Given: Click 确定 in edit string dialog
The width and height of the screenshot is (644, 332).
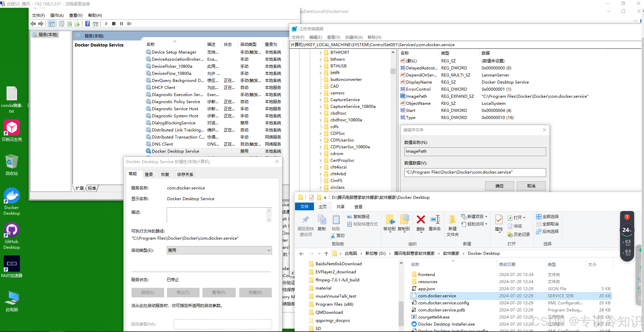Looking at the screenshot, I should coord(500,186).
